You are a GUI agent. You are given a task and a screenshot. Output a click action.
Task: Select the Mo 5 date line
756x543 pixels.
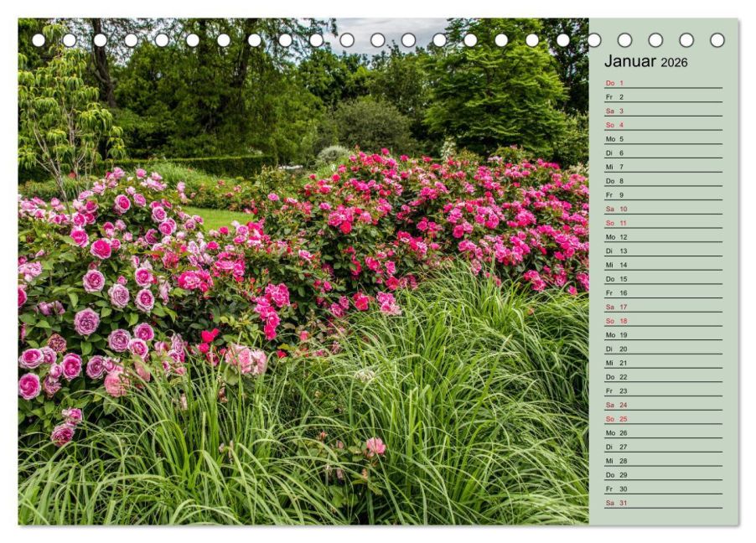tap(664, 139)
